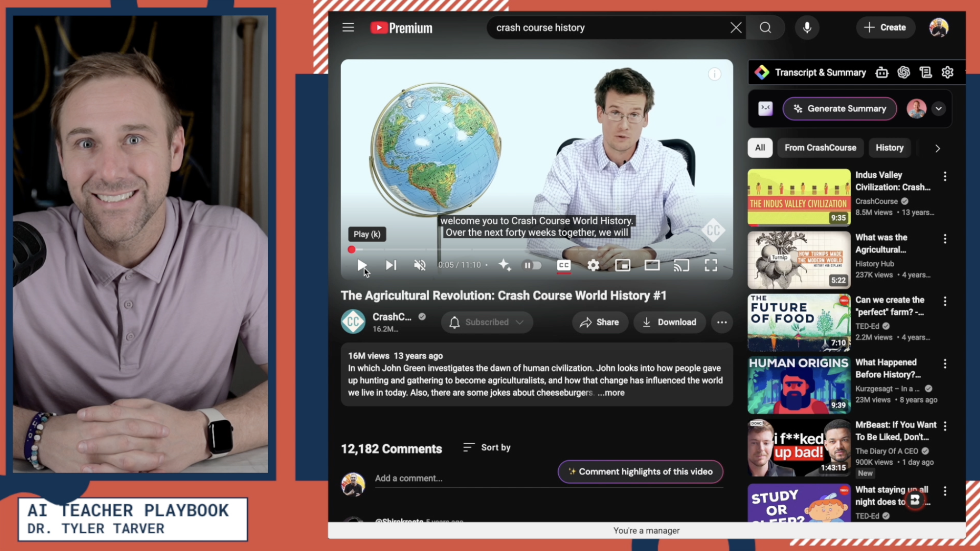The image size is (980, 551).
Task: Click the floating red extension badge icon
Action: pyautogui.click(x=915, y=499)
